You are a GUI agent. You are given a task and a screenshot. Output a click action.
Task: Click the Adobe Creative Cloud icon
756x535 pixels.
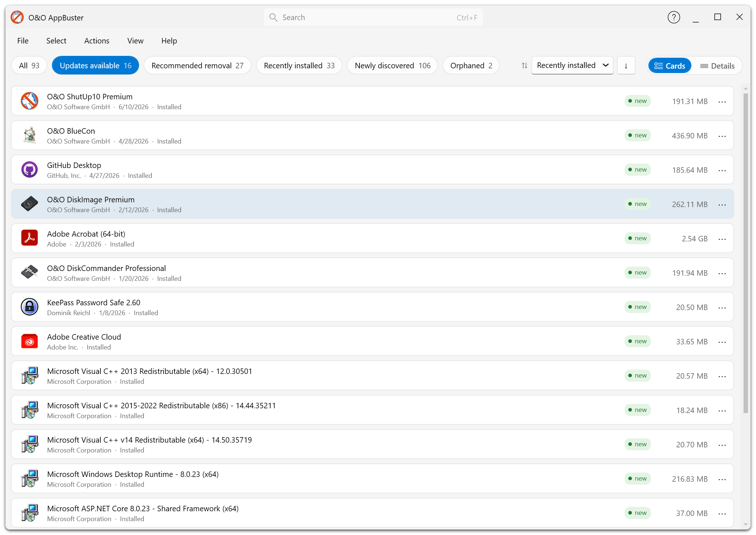coord(30,341)
